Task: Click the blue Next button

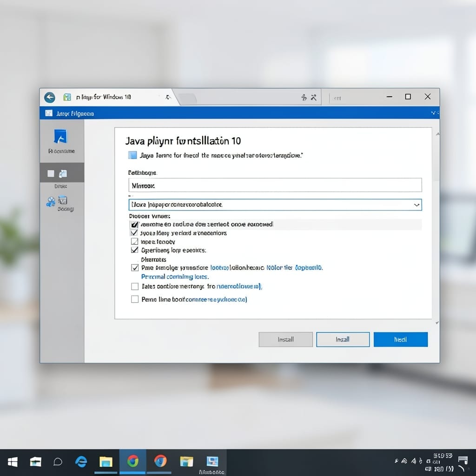Action: click(x=401, y=339)
